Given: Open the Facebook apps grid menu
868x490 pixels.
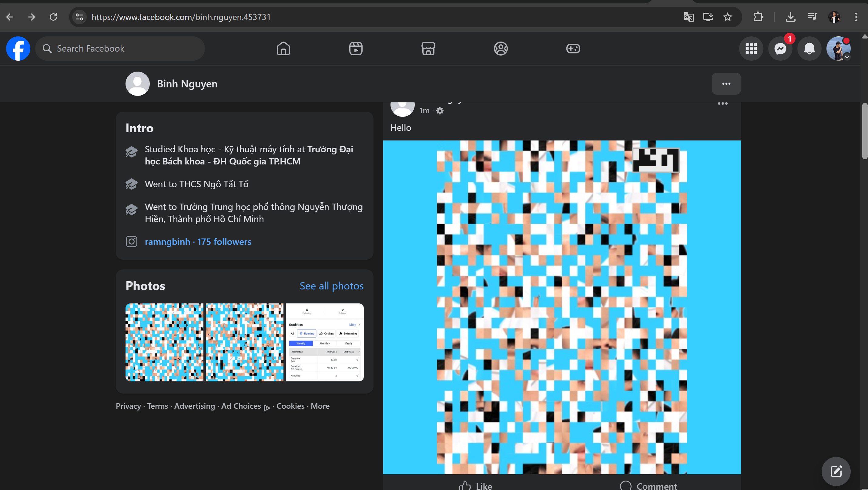Looking at the screenshot, I should pos(751,49).
